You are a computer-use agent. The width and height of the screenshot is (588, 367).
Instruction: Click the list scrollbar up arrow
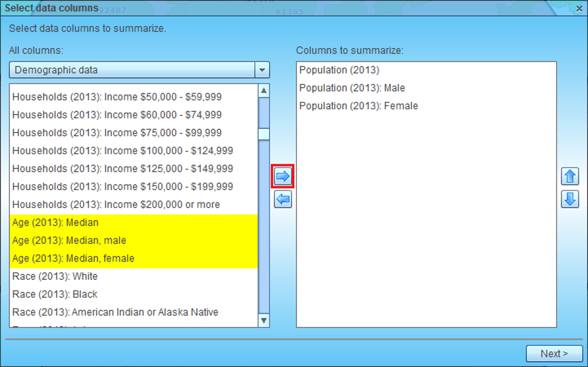coord(264,91)
